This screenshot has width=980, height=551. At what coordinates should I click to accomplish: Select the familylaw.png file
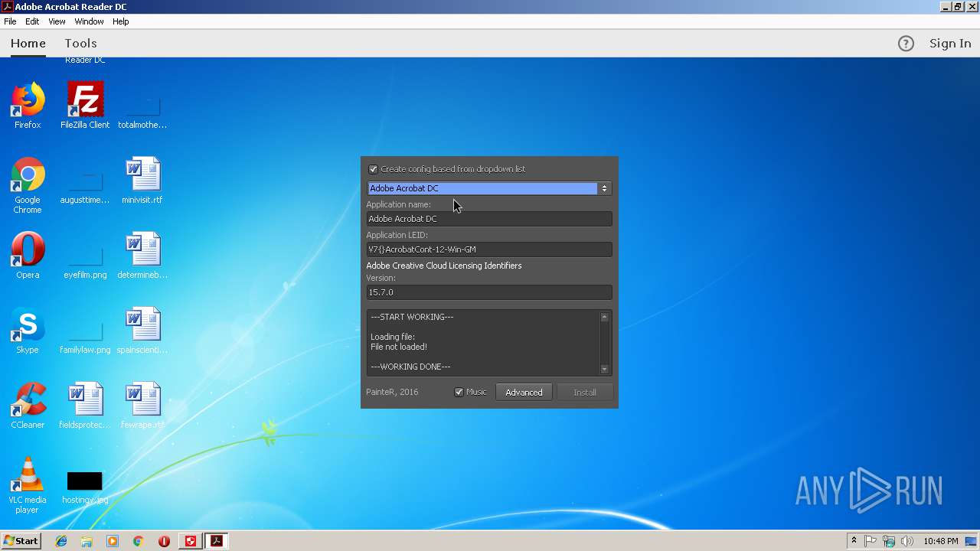coord(85,337)
